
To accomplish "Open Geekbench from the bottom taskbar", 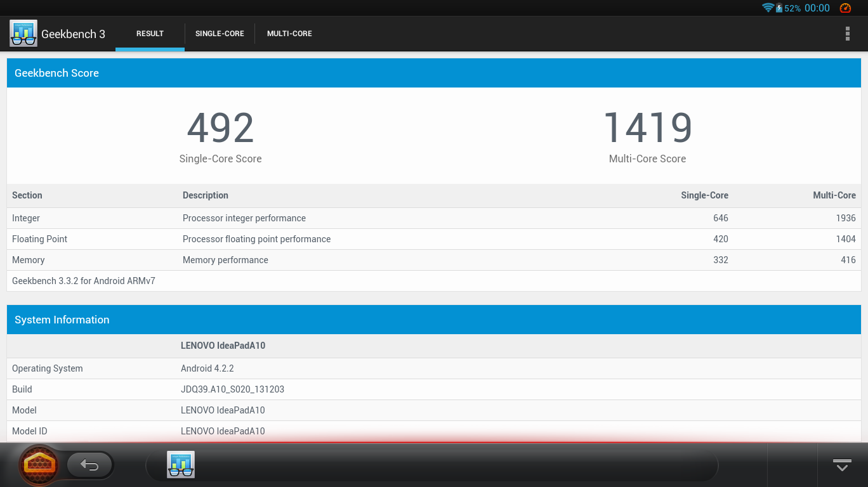I will click(181, 465).
